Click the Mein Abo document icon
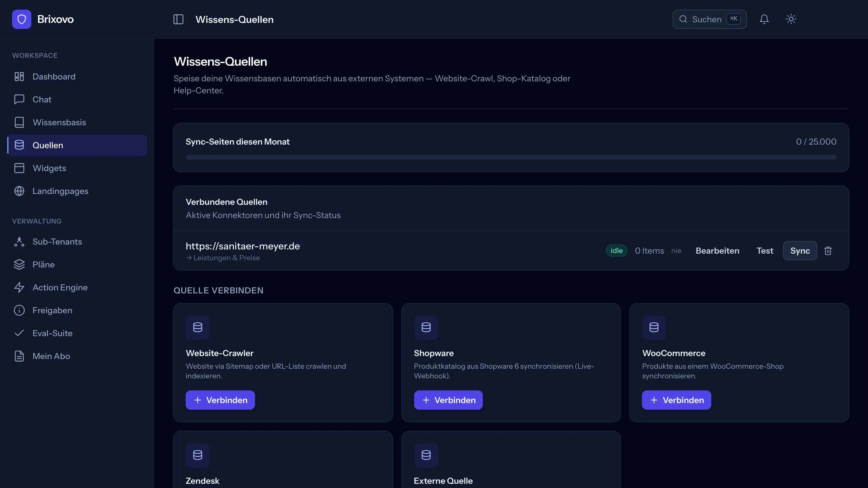868x488 pixels. coord(19,356)
